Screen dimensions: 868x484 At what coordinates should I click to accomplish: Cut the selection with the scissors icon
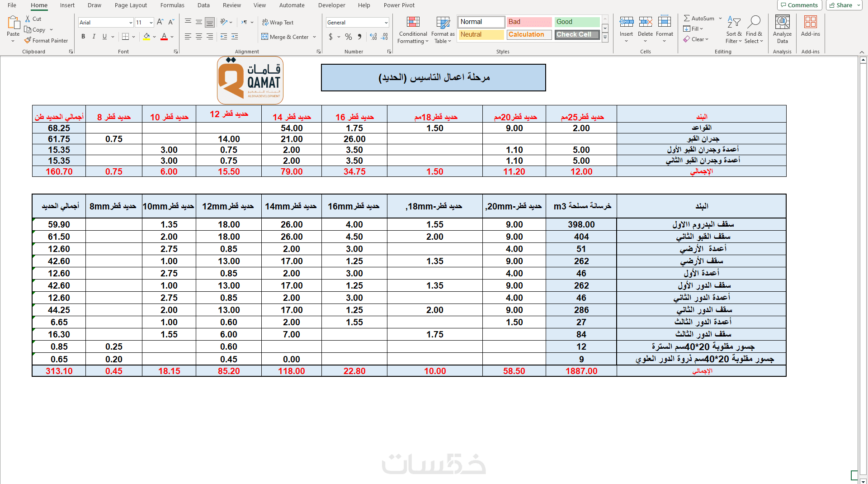(x=28, y=19)
